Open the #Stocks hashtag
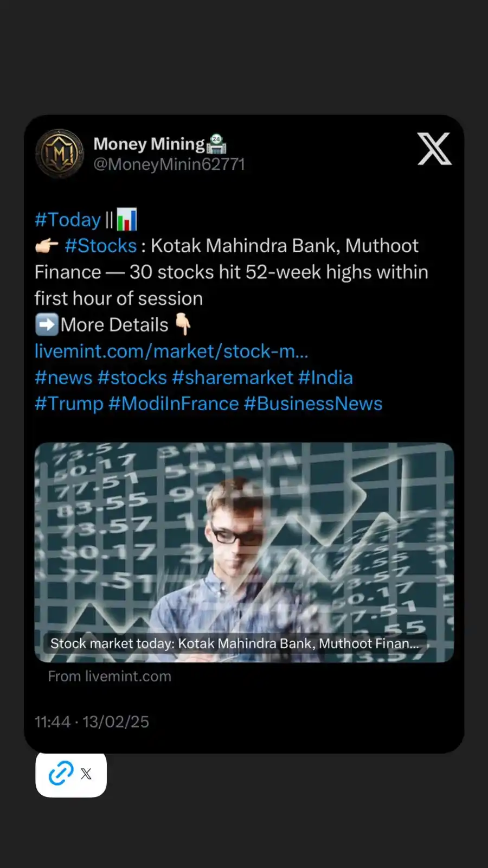Image resolution: width=488 pixels, height=868 pixels. click(101, 245)
